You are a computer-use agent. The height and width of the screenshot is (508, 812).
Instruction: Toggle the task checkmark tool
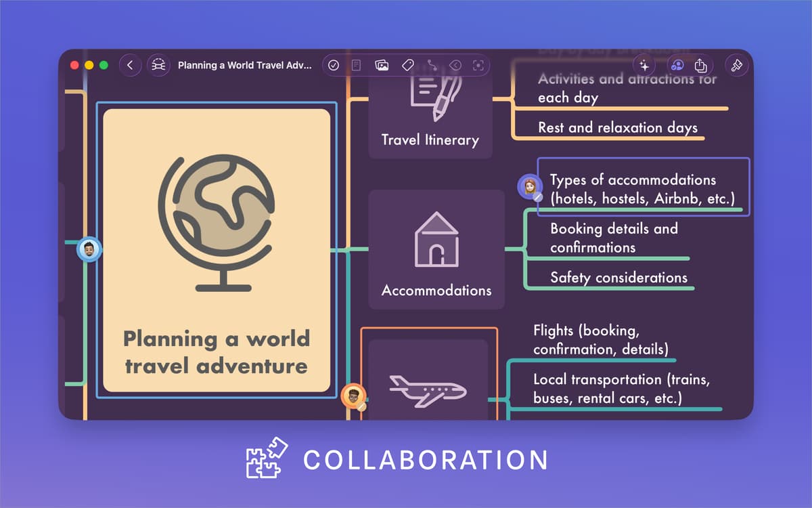pyautogui.click(x=334, y=66)
